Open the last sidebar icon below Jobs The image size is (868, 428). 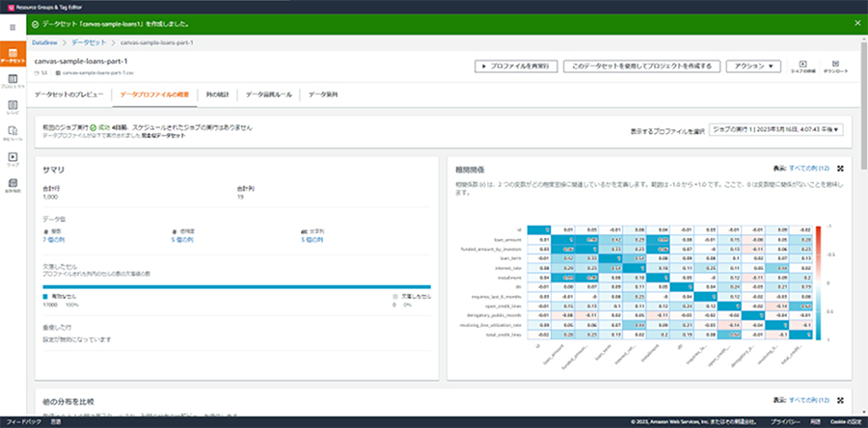click(x=13, y=185)
